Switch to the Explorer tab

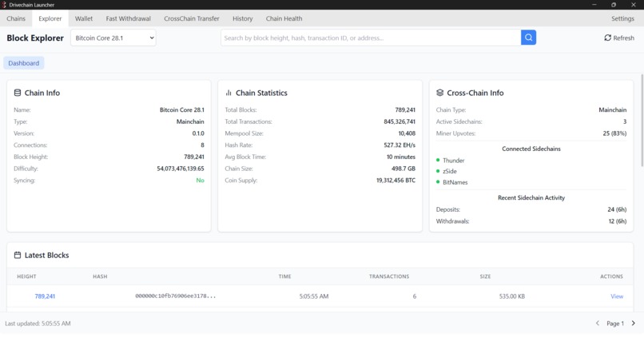[50, 18]
